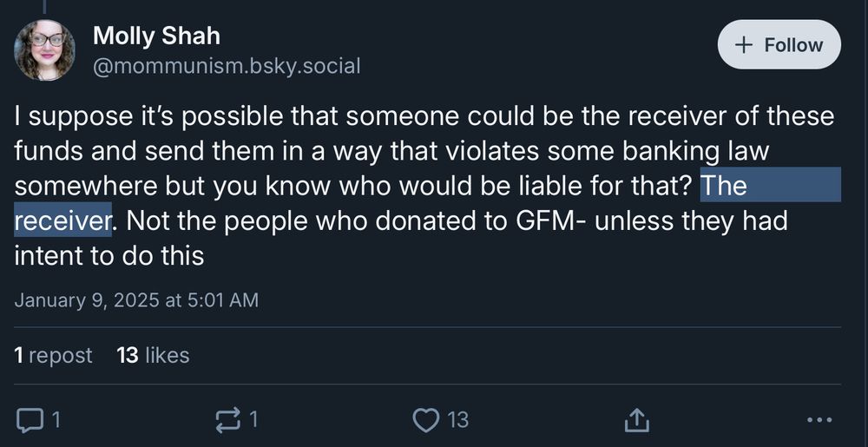Click the January 9, 2025 timestamp

point(136,299)
